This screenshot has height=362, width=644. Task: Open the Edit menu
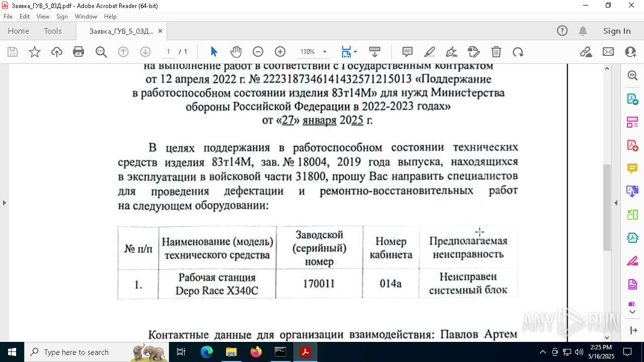[25, 17]
